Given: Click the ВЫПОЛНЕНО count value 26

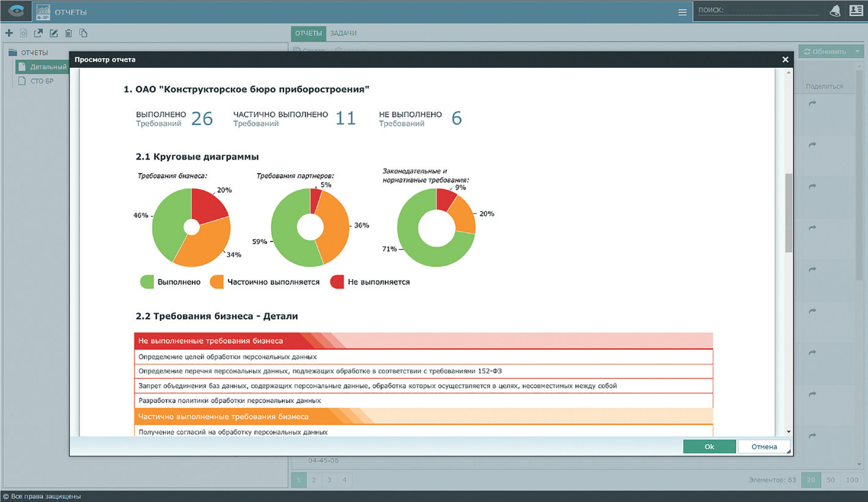Looking at the screenshot, I should pos(202,119).
